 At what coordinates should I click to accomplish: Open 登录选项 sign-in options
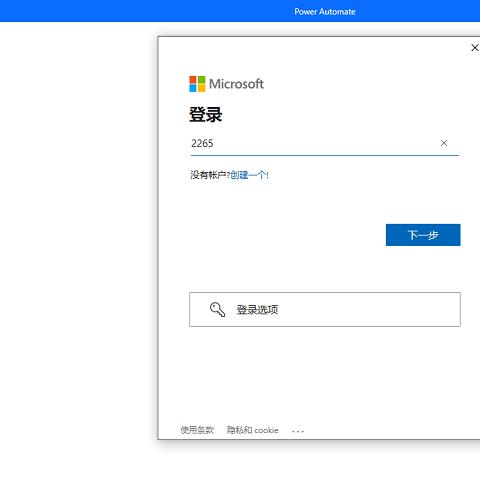click(325, 309)
